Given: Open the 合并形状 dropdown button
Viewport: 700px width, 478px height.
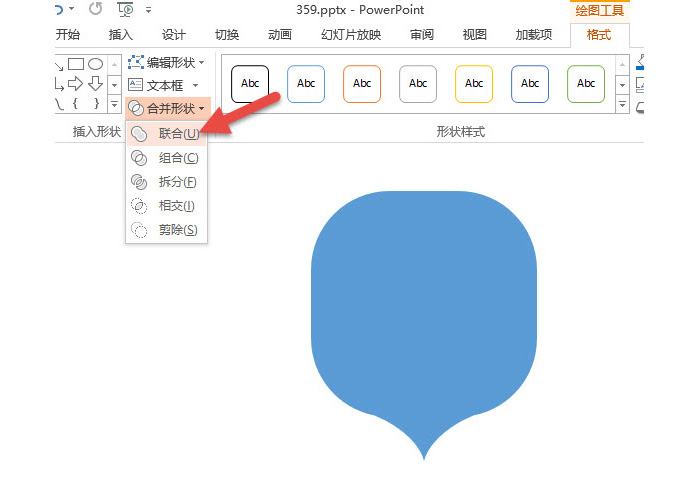Looking at the screenshot, I should pyautogui.click(x=169, y=108).
